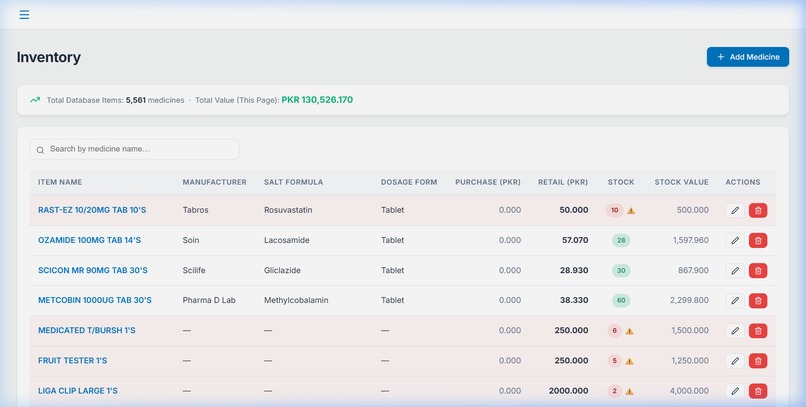The height and width of the screenshot is (407, 806).
Task: Open SCICON MR 90MG TAB 30'S item link
Action: coord(93,270)
